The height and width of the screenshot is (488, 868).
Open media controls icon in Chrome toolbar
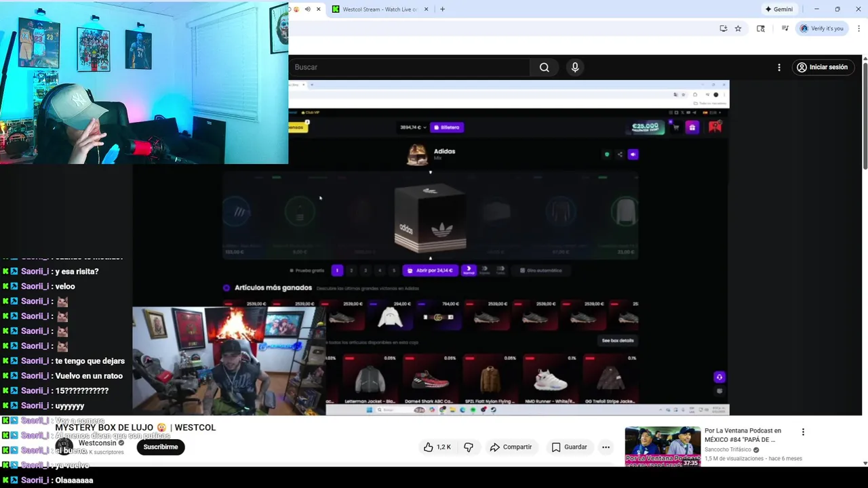click(785, 28)
